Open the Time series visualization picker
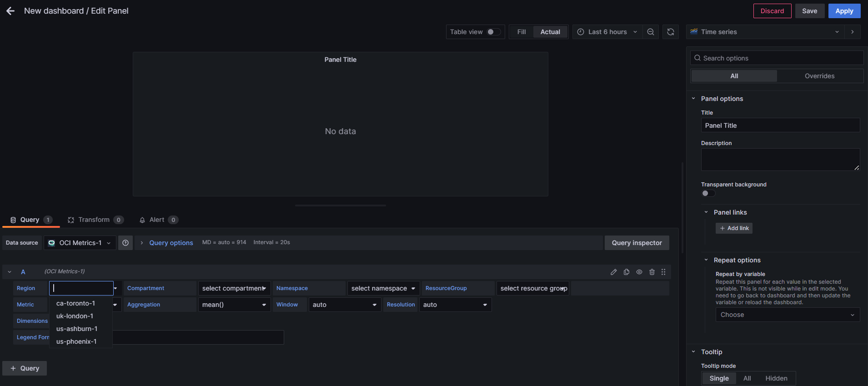868x386 pixels. 765,32
